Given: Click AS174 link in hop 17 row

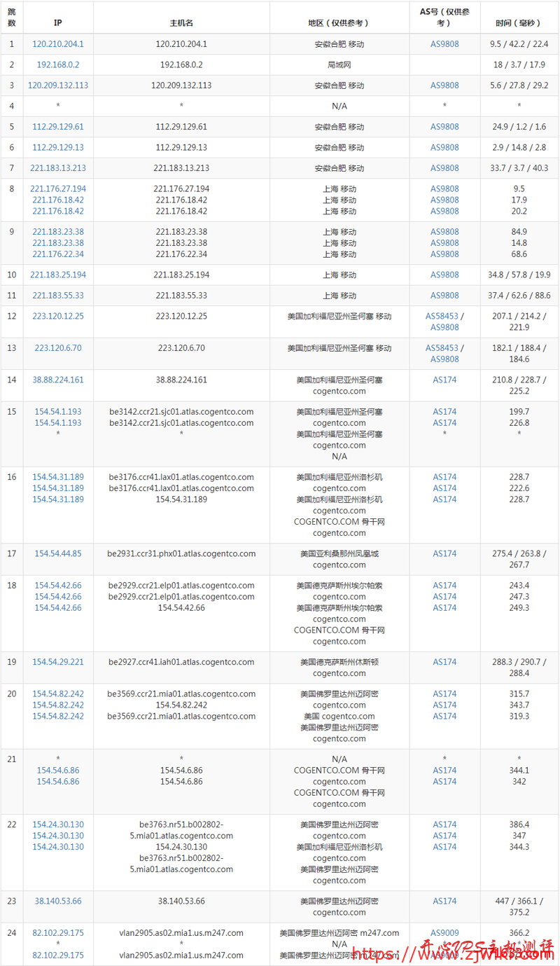Looking at the screenshot, I should (444, 553).
